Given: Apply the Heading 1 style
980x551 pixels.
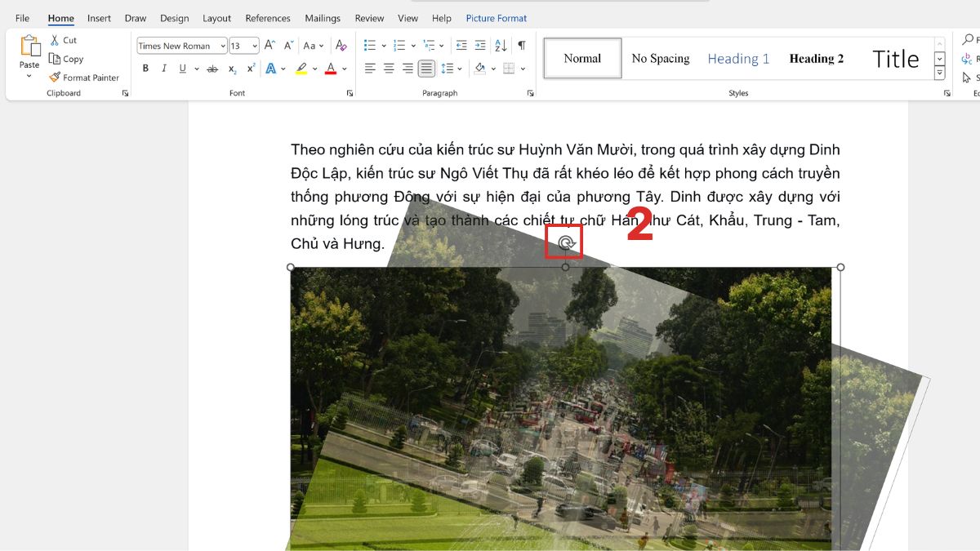Looking at the screenshot, I should click(738, 58).
